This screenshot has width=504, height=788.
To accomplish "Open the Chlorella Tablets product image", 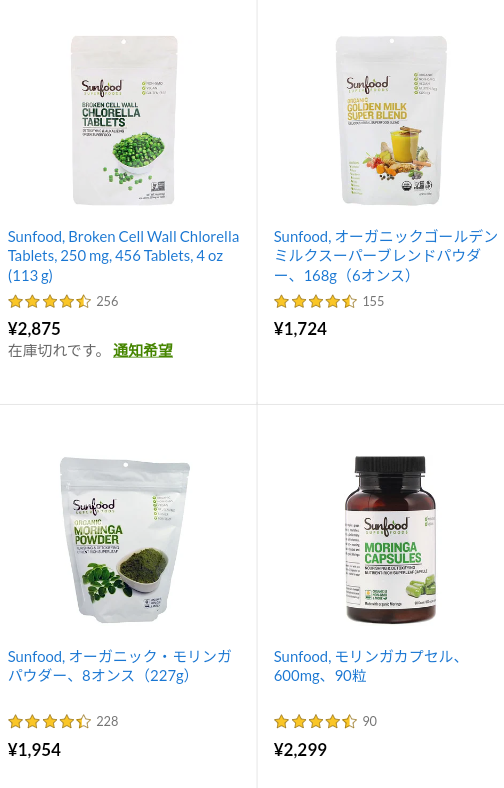I will [124, 120].
